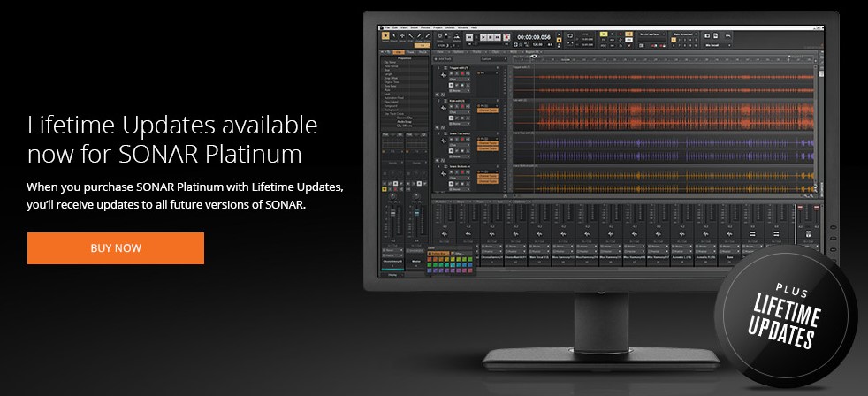
Task: Open the File menu
Action: [x=387, y=27]
